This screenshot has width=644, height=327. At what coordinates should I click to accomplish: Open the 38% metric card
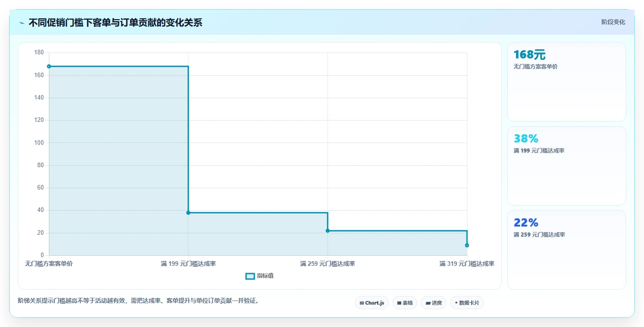(567, 166)
